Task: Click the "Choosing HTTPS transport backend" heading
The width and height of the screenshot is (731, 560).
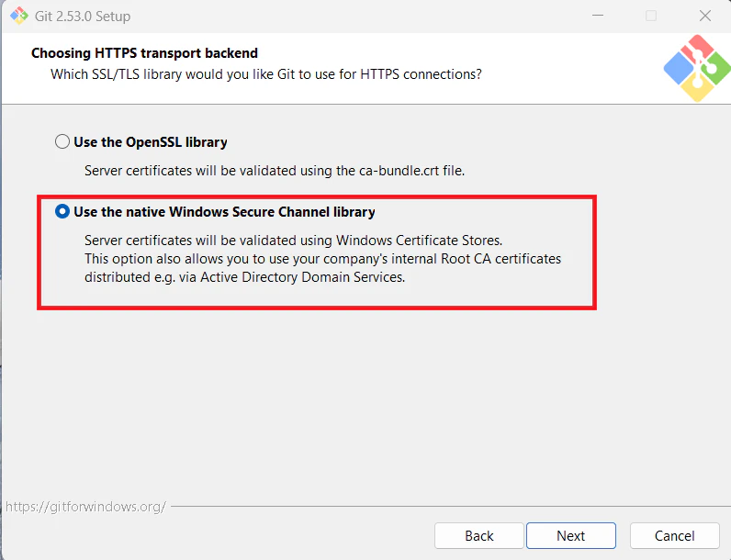Action: pos(144,53)
